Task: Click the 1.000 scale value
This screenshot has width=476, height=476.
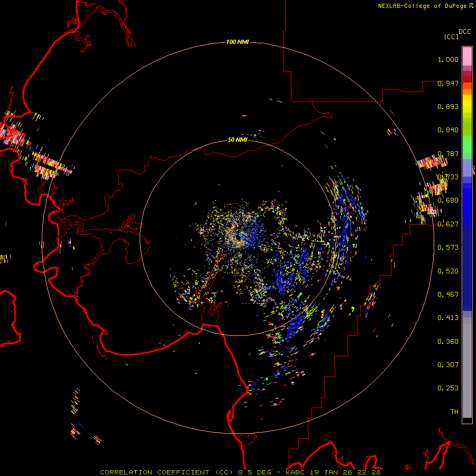Action: click(448, 59)
